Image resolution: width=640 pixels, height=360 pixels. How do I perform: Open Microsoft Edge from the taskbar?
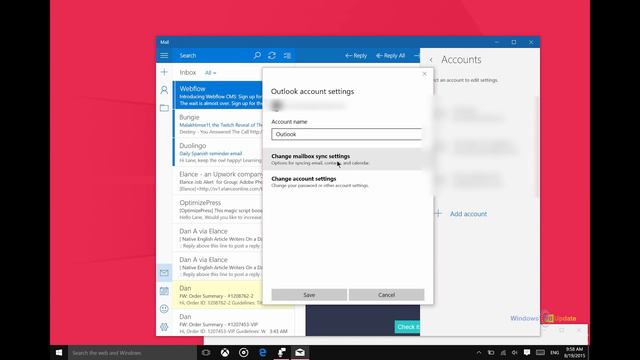[262, 353]
